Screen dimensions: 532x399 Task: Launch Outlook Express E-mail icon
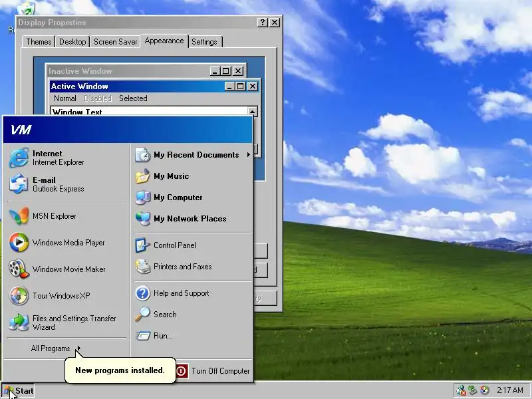coord(19,184)
